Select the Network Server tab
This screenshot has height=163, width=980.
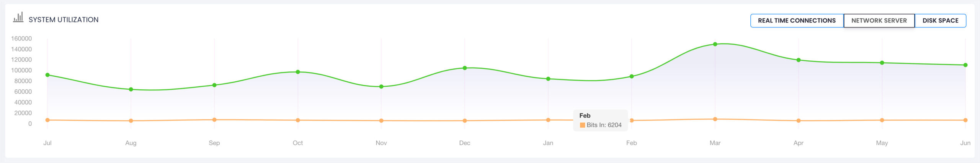(879, 21)
